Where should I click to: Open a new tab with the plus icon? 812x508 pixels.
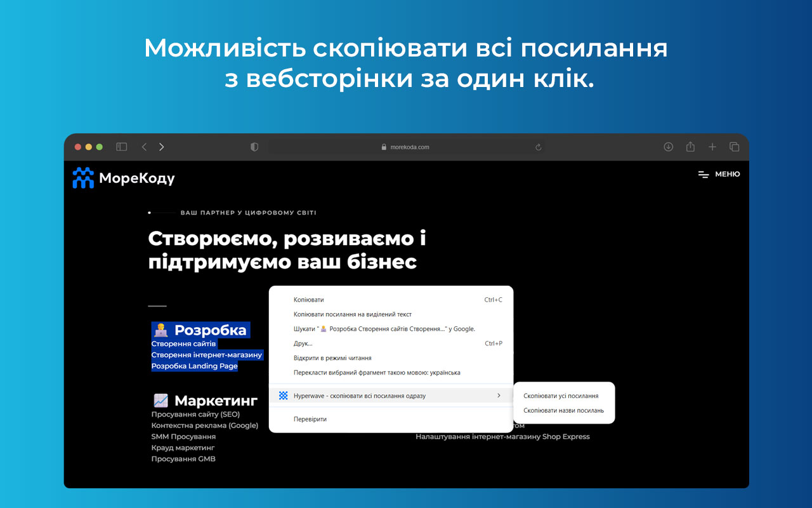point(712,147)
